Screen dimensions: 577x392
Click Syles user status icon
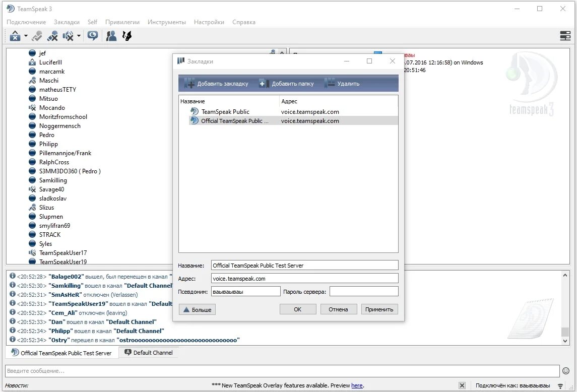[x=32, y=244]
